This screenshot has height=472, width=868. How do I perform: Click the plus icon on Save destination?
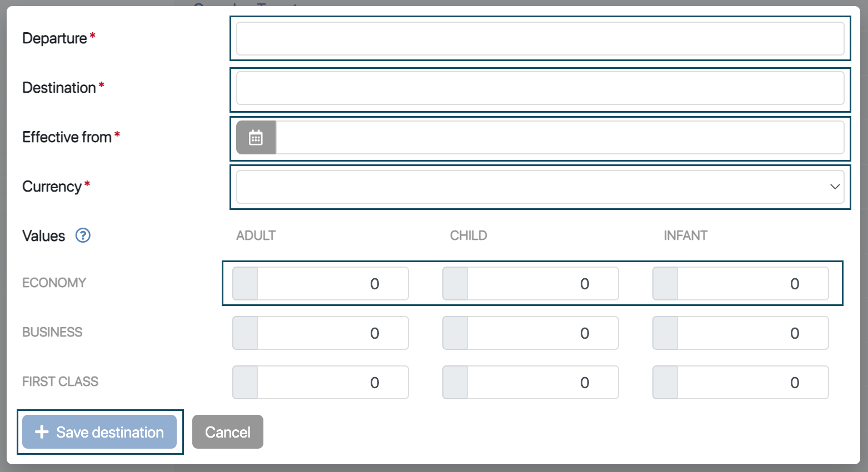[42, 432]
